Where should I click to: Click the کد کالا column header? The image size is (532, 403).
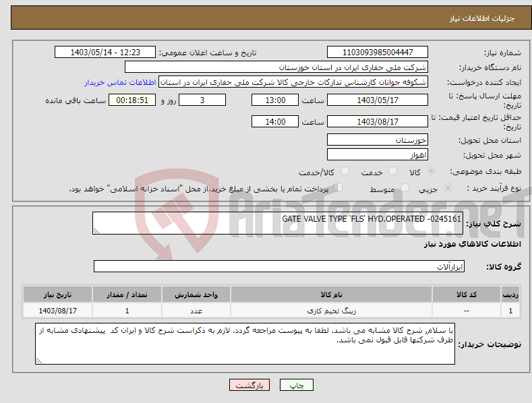pyautogui.click(x=467, y=294)
